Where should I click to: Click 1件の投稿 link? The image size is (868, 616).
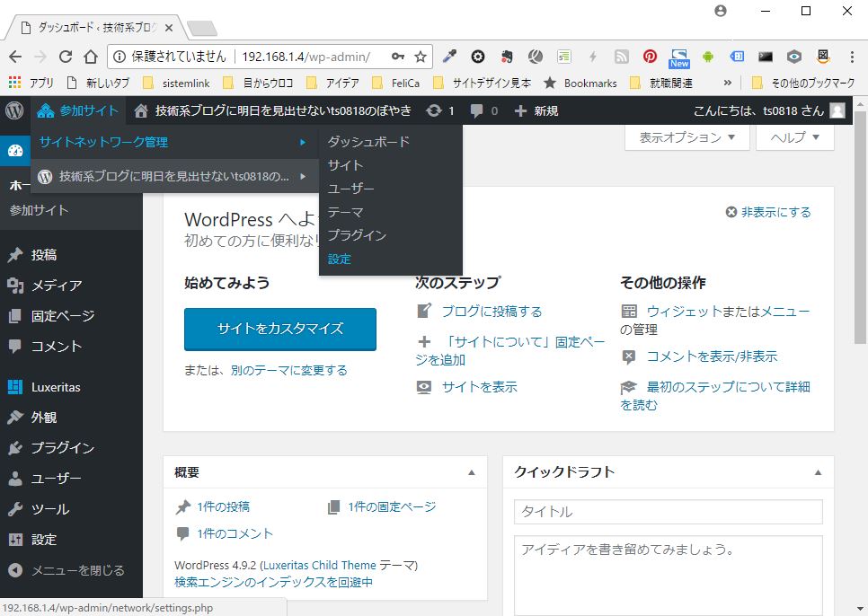coord(223,506)
